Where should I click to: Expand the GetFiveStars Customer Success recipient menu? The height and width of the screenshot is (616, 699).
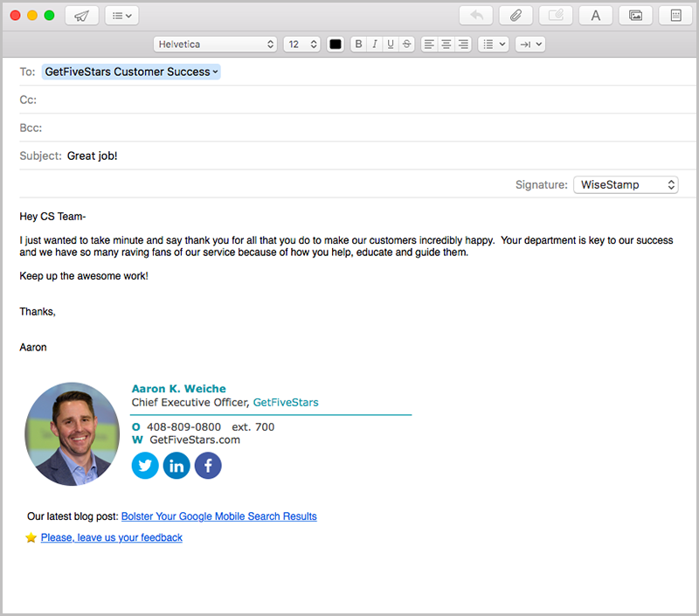(x=215, y=72)
